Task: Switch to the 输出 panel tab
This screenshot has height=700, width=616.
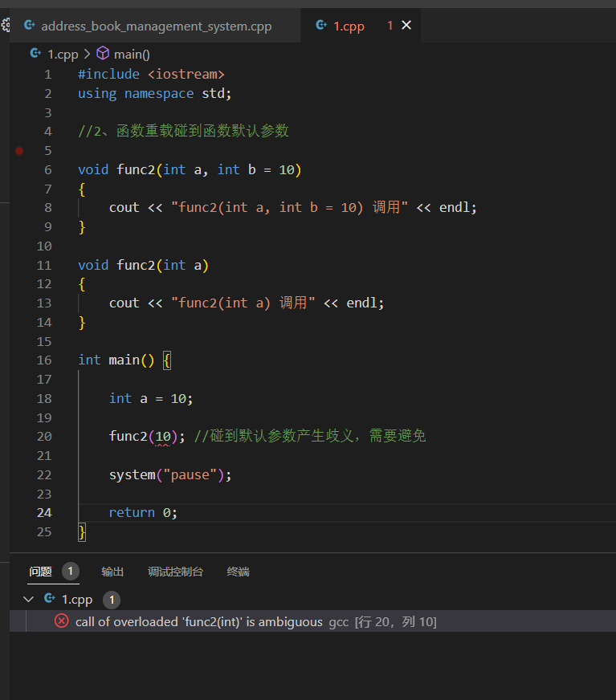Action: pos(112,572)
